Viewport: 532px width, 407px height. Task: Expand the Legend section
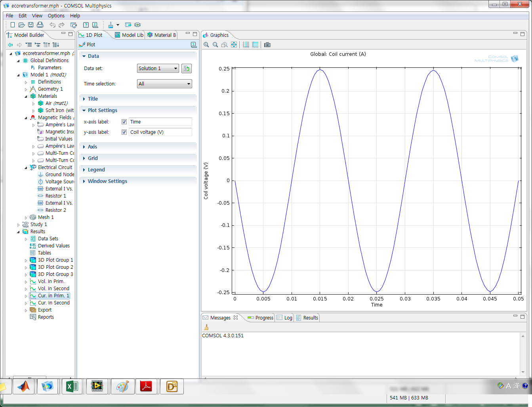[96, 170]
